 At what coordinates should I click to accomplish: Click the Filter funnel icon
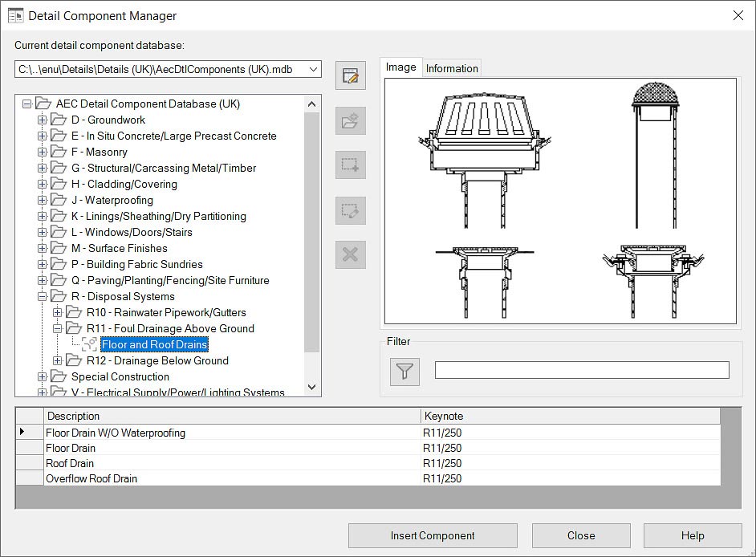405,371
